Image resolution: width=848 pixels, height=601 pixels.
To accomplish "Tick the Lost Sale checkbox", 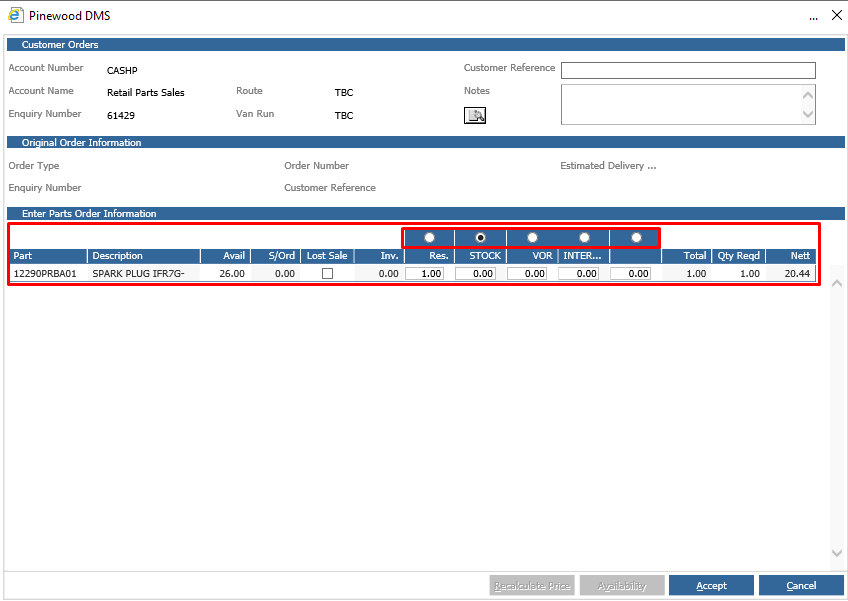I will click(327, 274).
